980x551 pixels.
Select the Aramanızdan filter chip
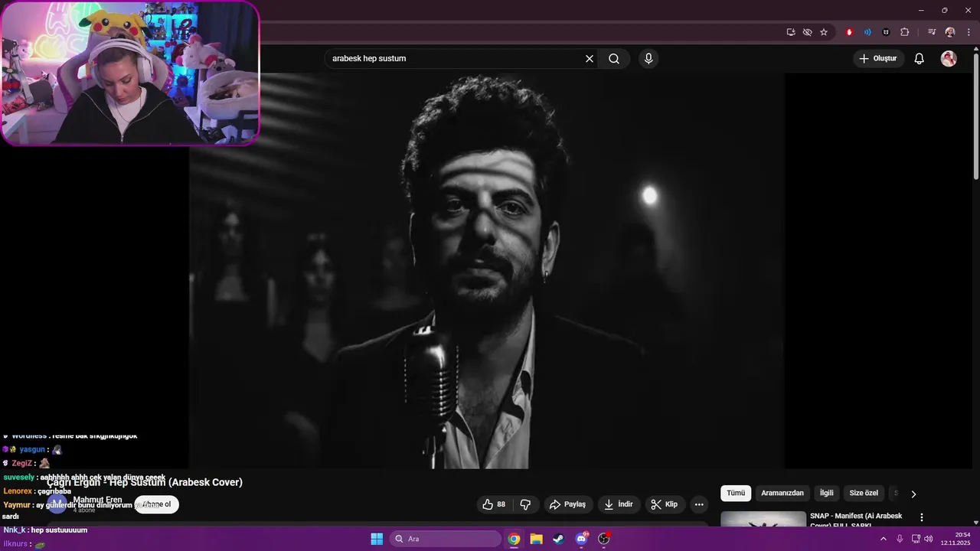coord(782,494)
